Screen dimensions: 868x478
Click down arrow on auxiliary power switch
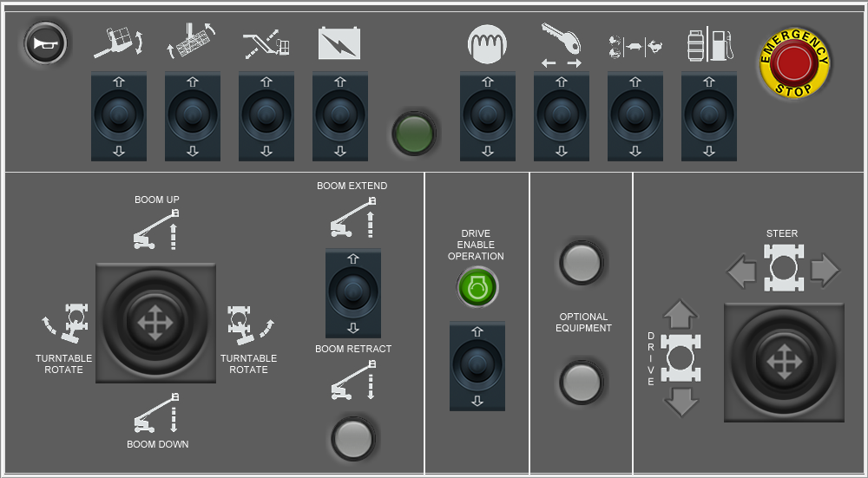pyautogui.click(x=340, y=151)
